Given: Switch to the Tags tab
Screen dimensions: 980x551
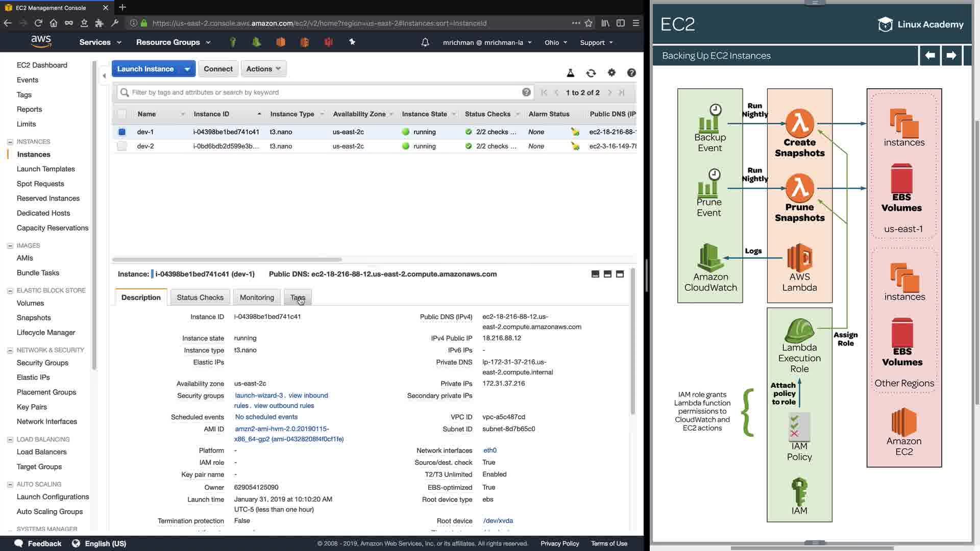Looking at the screenshot, I should (298, 297).
